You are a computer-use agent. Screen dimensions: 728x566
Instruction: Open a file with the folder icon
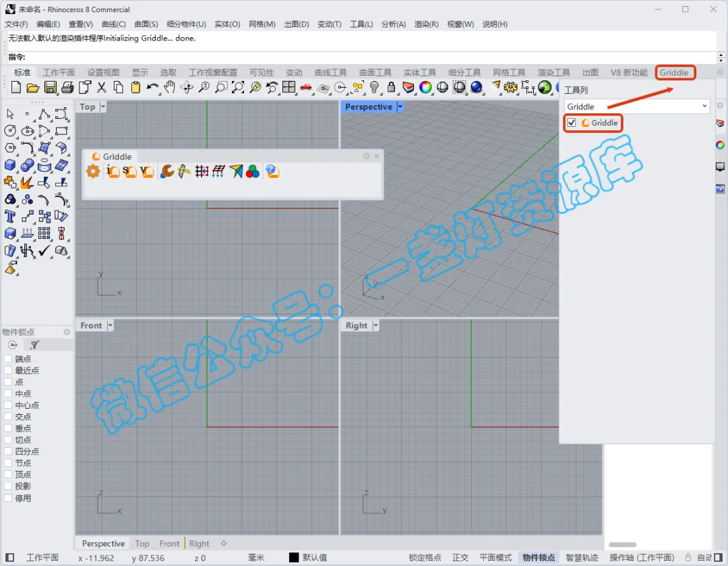click(32, 87)
